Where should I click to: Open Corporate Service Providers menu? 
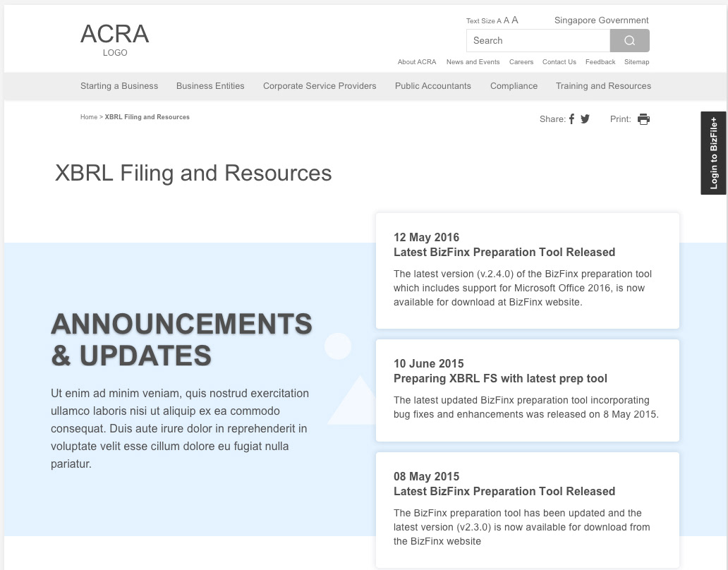coord(320,86)
